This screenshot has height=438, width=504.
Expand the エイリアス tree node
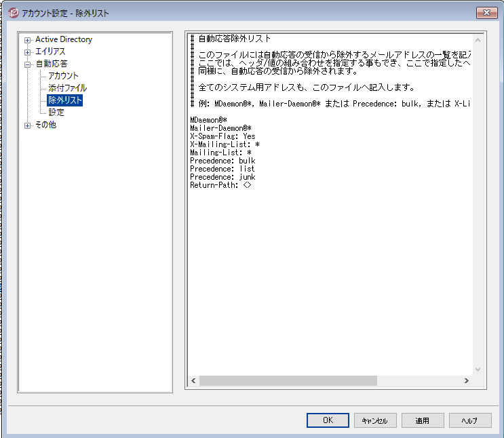tap(28, 52)
